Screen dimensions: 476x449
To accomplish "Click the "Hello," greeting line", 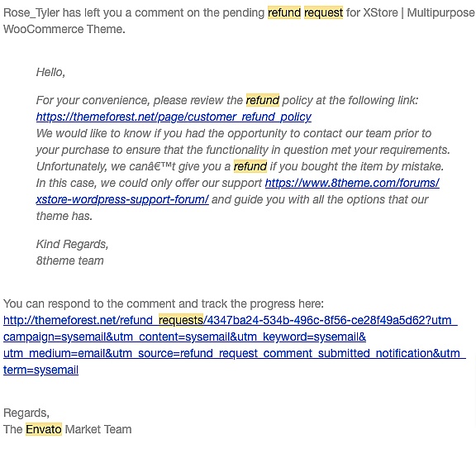I will tap(50, 72).
